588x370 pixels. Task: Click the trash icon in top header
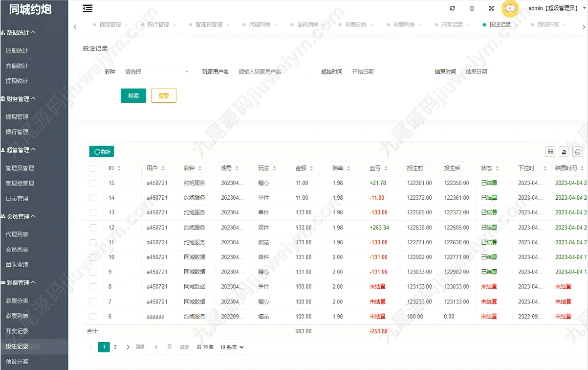[472, 8]
